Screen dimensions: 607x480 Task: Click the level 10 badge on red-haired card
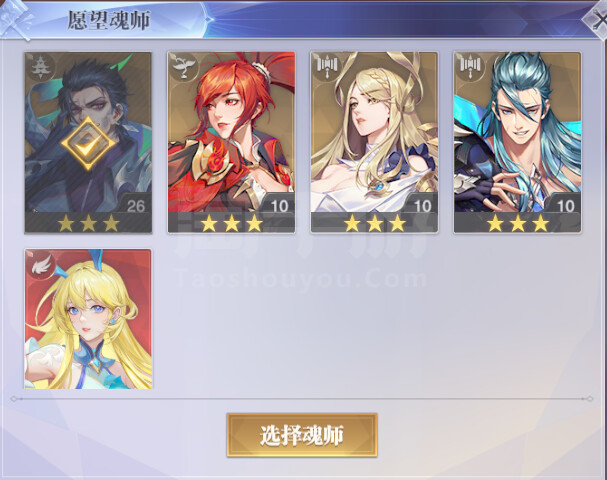click(x=279, y=206)
